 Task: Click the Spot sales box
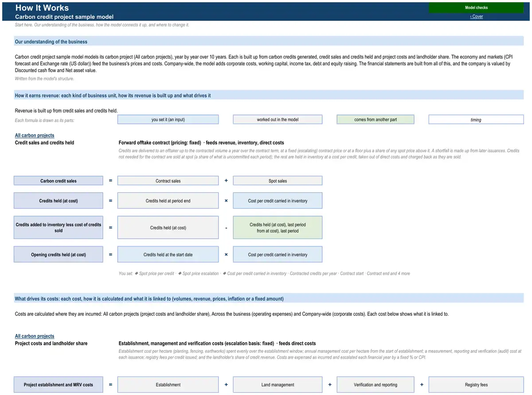point(278,181)
